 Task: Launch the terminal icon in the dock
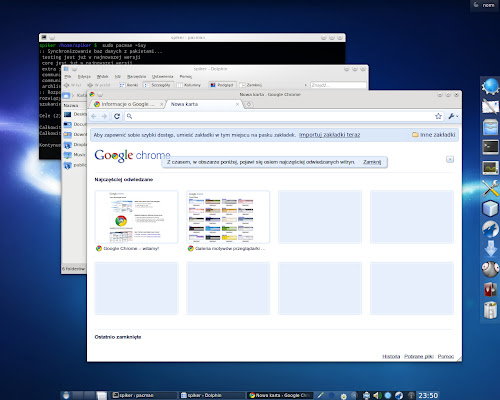coord(490,147)
